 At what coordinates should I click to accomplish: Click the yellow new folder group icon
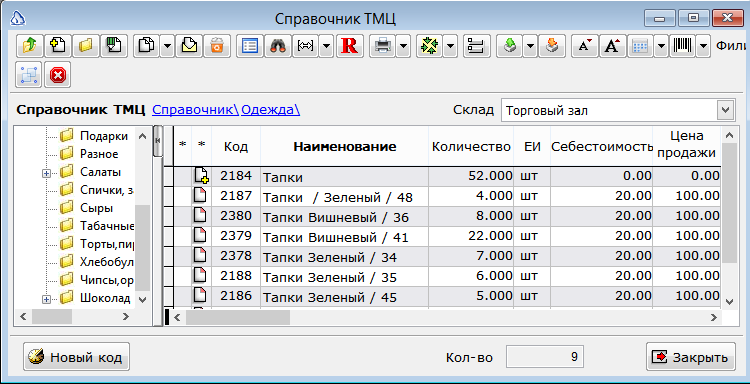pyautogui.click(x=86, y=45)
